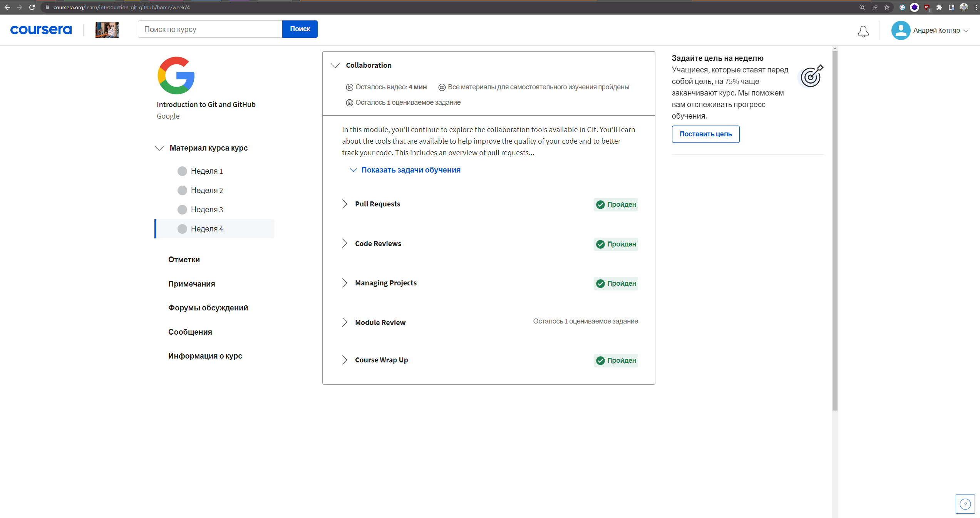The image size is (980, 518).
Task: Click the weekly goal target icon
Action: 811,76
